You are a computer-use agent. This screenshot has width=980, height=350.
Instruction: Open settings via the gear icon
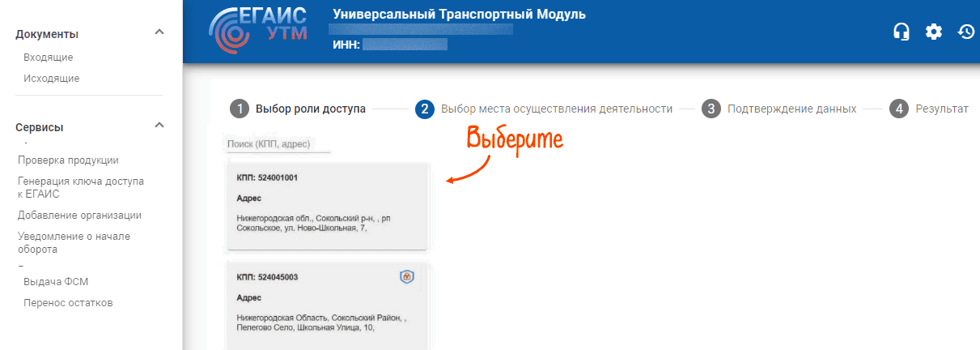tap(934, 32)
